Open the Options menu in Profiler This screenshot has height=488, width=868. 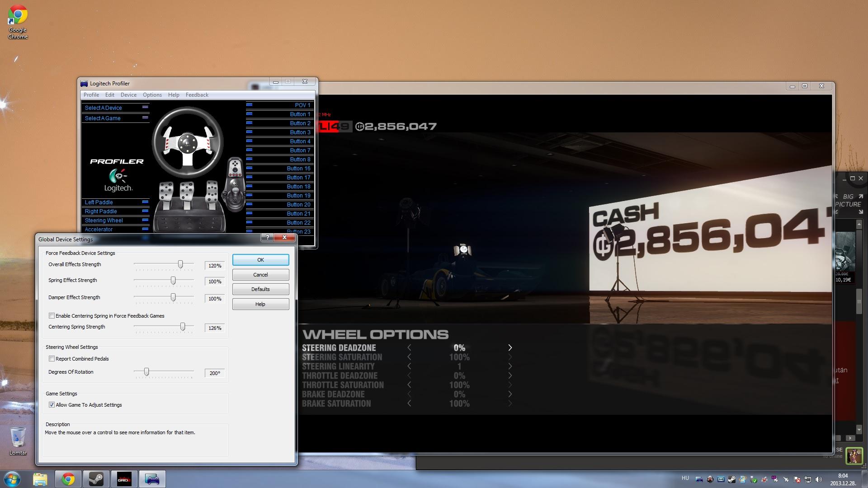point(152,95)
